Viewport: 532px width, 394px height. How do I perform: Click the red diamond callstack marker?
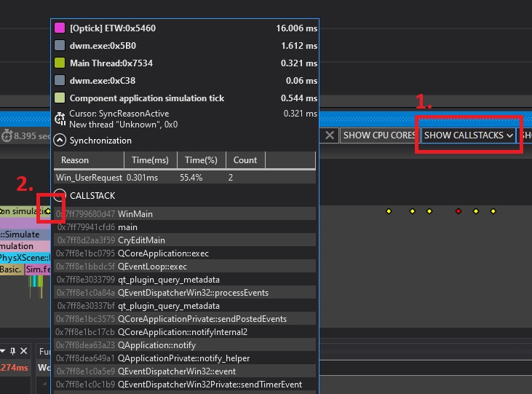click(458, 211)
